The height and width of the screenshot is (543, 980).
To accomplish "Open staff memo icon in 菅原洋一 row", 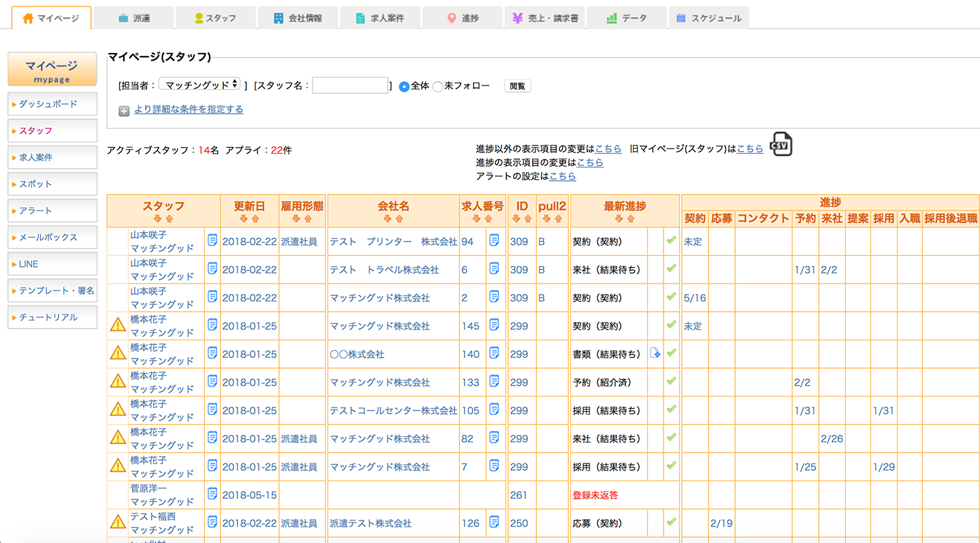I will 212,494.
